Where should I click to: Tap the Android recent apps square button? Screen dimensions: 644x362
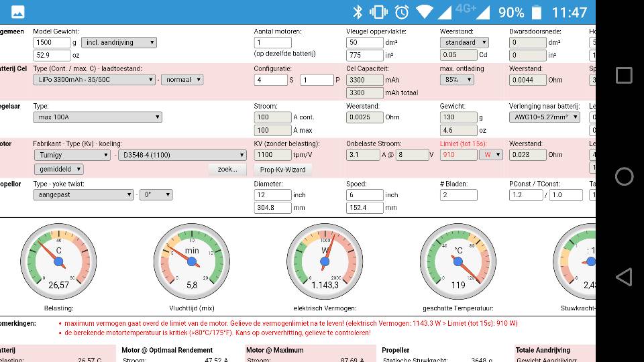[x=624, y=76]
